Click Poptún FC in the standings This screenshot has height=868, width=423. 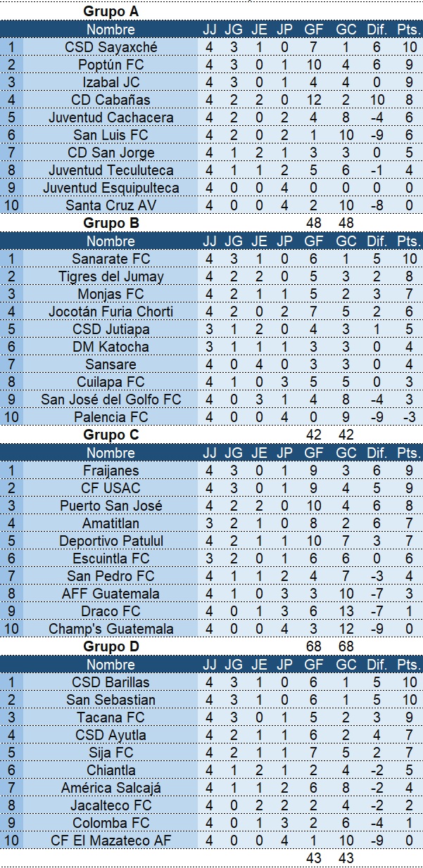(111, 65)
